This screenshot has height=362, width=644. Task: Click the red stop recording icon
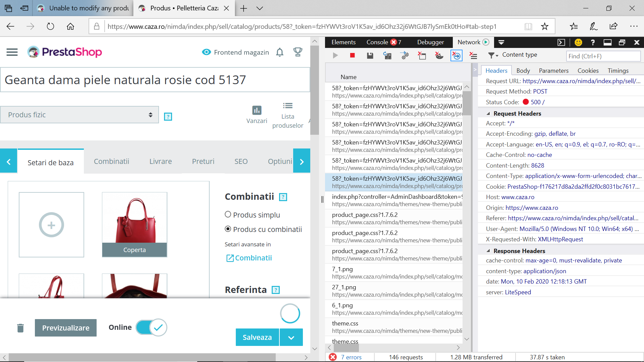point(352,56)
